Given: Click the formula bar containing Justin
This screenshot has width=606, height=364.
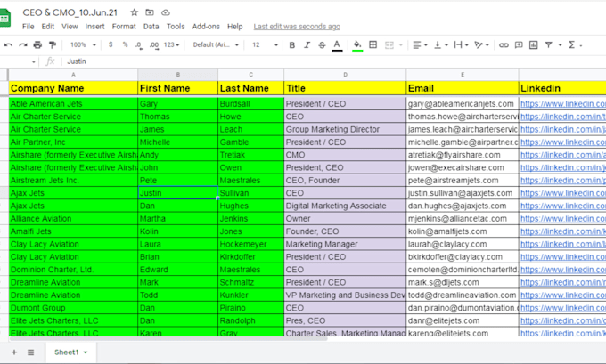Looking at the screenshot, I should pyautogui.click(x=335, y=61).
